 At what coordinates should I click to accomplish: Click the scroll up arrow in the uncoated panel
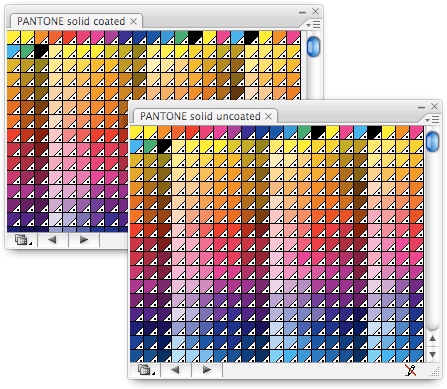pyautogui.click(x=433, y=339)
